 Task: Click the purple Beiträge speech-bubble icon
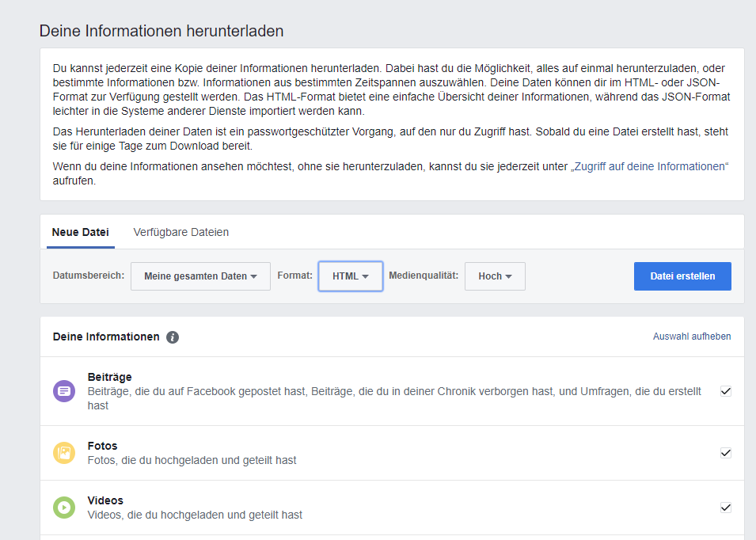(x=64, y=391)
